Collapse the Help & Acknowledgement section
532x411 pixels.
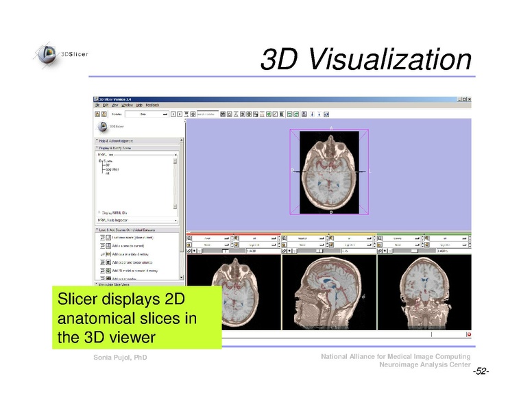coord(138,140)
